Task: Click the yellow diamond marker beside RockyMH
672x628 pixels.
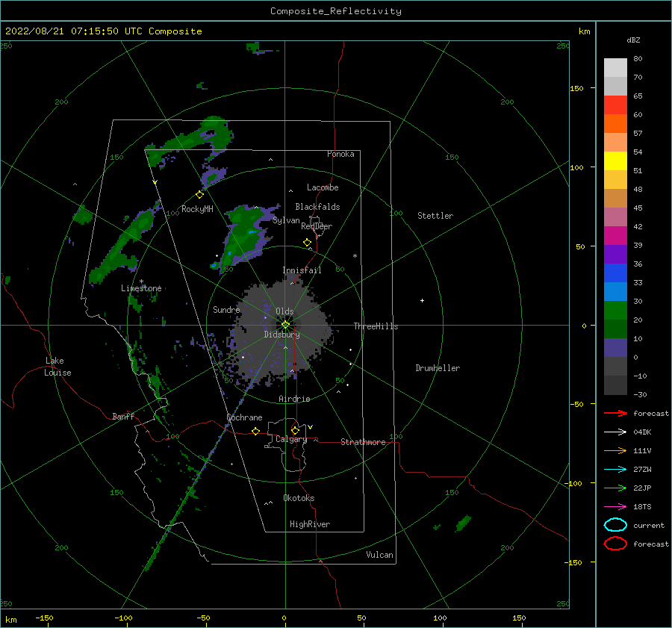Action: [199, 195]
